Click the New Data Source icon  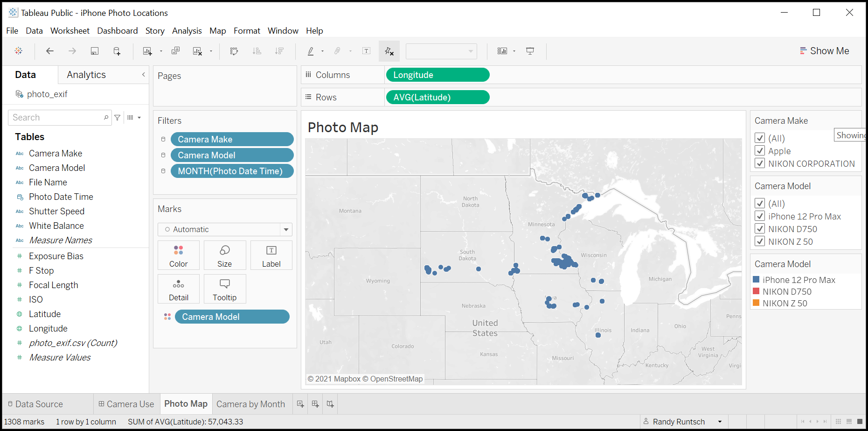[117, 51]
